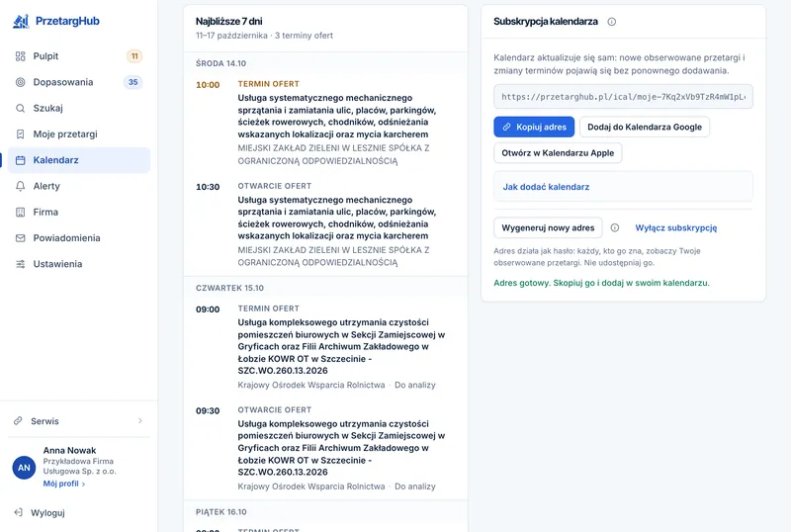The width and height of the screenshot is (791, 532).
Task: Open the 10:00 Termin ofert tender on Środa
Action: click(325, 123)
